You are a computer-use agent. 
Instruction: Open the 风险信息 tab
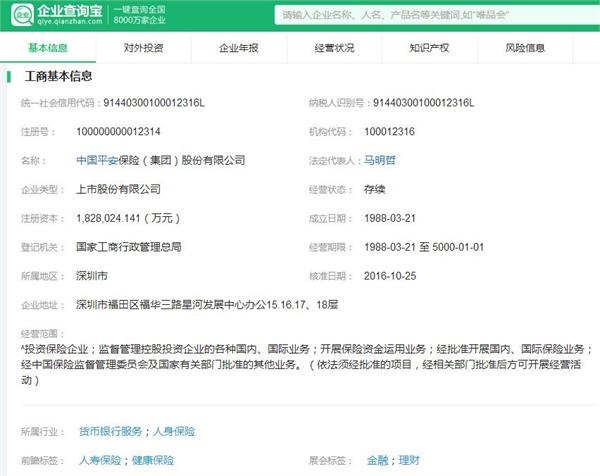(525, 48)
